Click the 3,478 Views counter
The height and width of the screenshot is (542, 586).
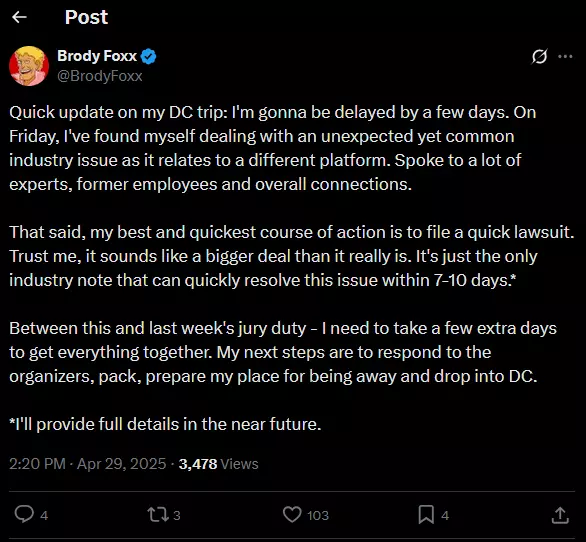(219, 464)
